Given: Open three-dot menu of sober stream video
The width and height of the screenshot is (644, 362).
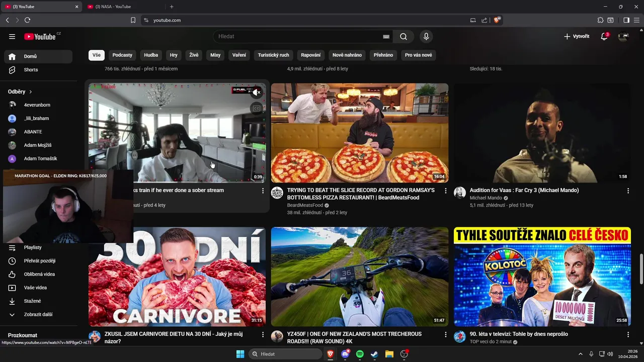Looking at the screenshot, I should click(263, 191).
